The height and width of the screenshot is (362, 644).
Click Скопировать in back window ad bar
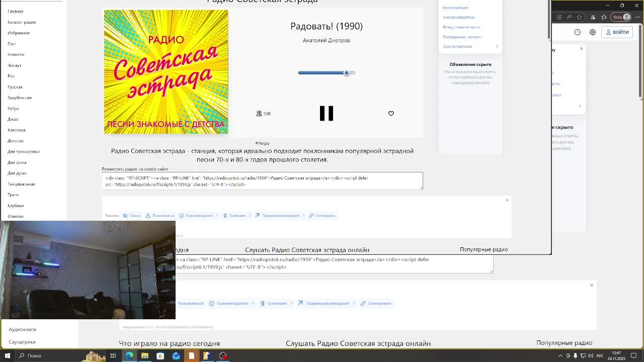tap(376, 304)
